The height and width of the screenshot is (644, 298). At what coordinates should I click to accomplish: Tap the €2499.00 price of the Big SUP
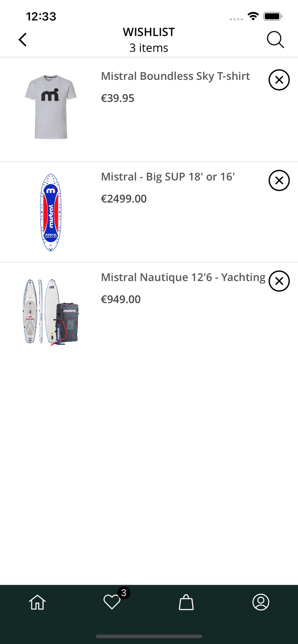pyautogui.click(x=124, y=199)
